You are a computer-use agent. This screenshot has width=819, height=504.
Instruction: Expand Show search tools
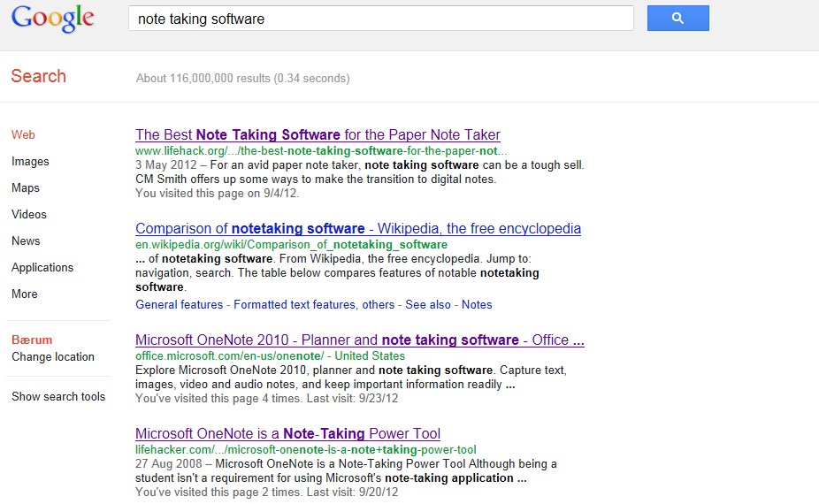[x=58, y=396]
